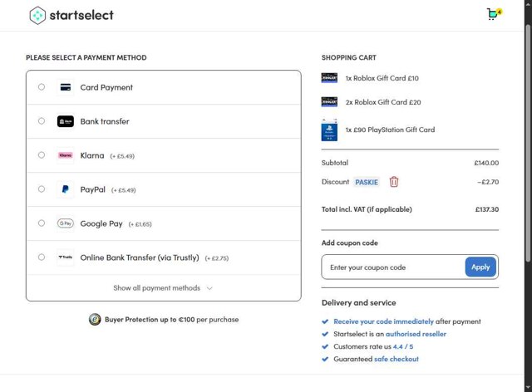Image resolution: width=532 pixels, height=392 pixels.
Task: Click the 1x £90 PlayStation Gift Card text
Action: click(390, 130)
